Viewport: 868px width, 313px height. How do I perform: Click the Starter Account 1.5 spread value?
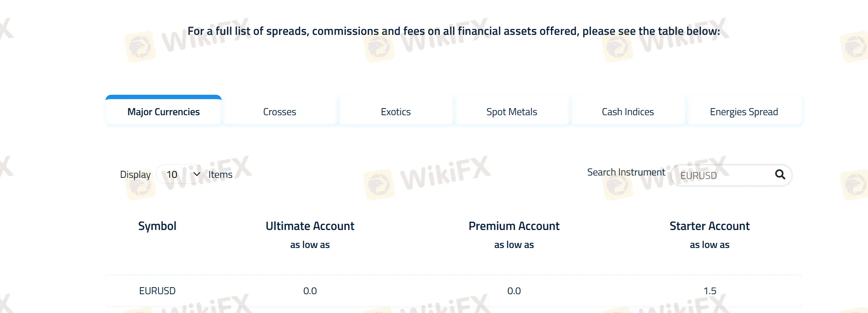710,291
